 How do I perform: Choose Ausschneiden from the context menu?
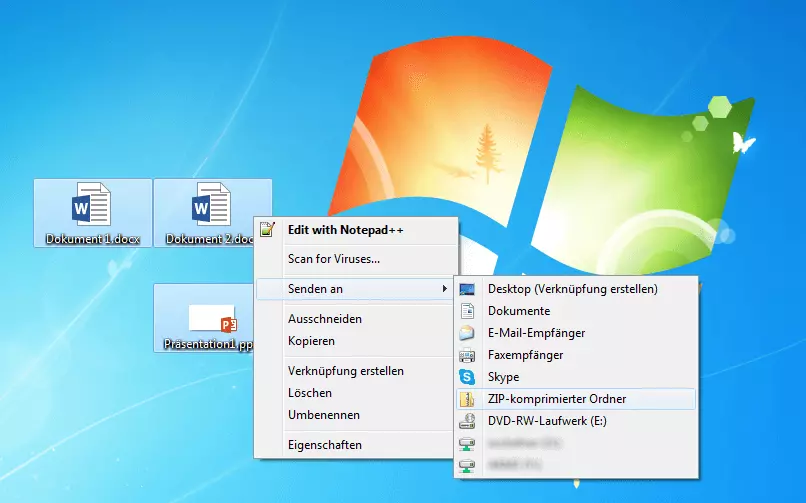356,319
